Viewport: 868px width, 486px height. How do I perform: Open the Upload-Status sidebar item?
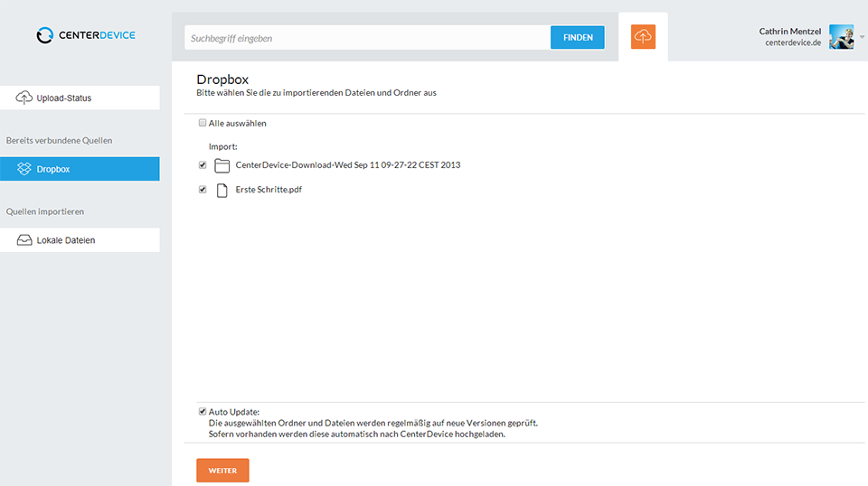80,98
